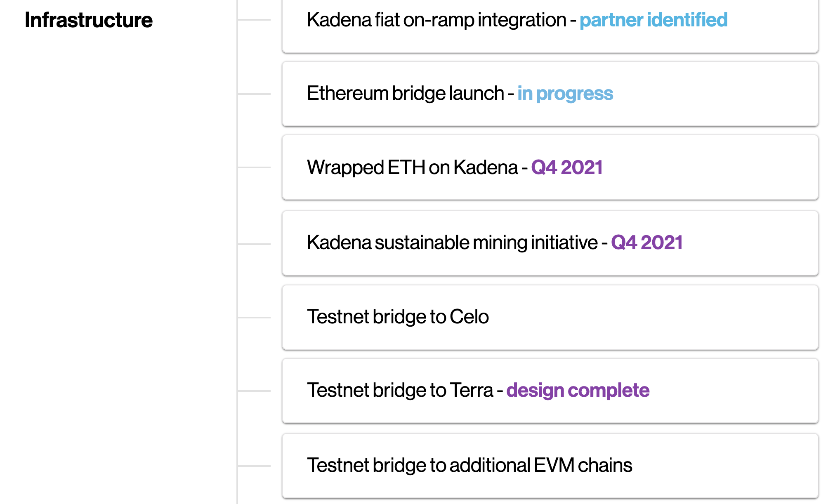Open the Ethereum bridge launch text

(405, 94)
